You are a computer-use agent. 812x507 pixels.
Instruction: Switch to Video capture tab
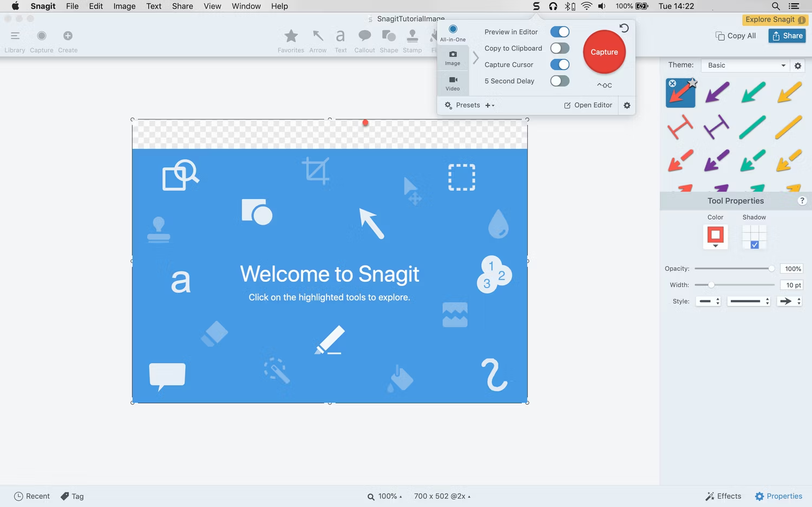click(453, 83)
